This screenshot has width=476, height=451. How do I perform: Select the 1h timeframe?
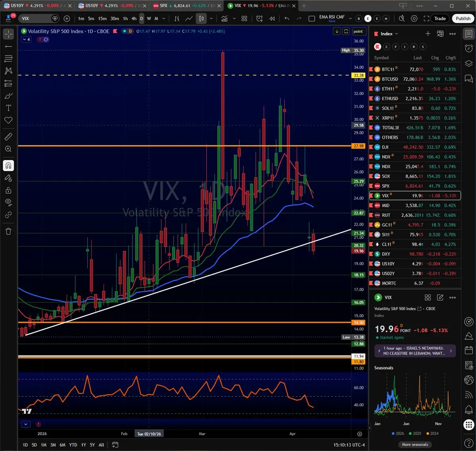point(125,18)
